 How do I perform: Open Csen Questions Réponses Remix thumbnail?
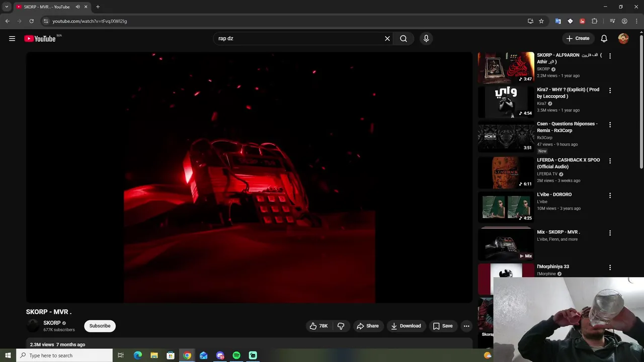[506, 136]
